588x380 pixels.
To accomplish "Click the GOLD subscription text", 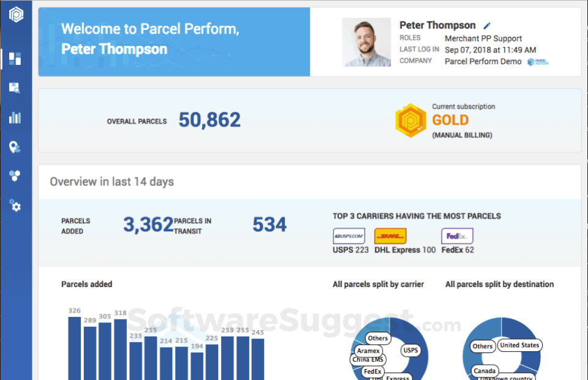I will click(450, 121).
